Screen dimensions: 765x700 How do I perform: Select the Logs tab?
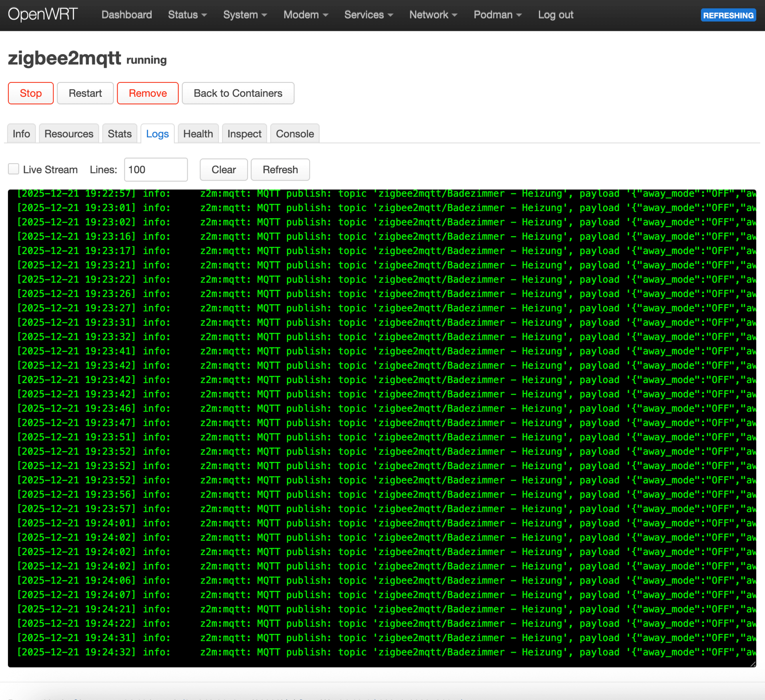[x=157, y=134]
